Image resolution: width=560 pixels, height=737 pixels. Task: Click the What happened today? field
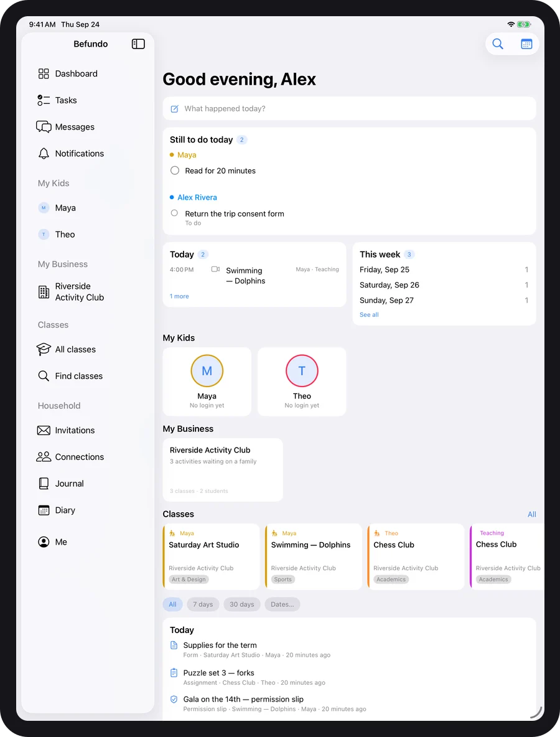pos(349,108)
